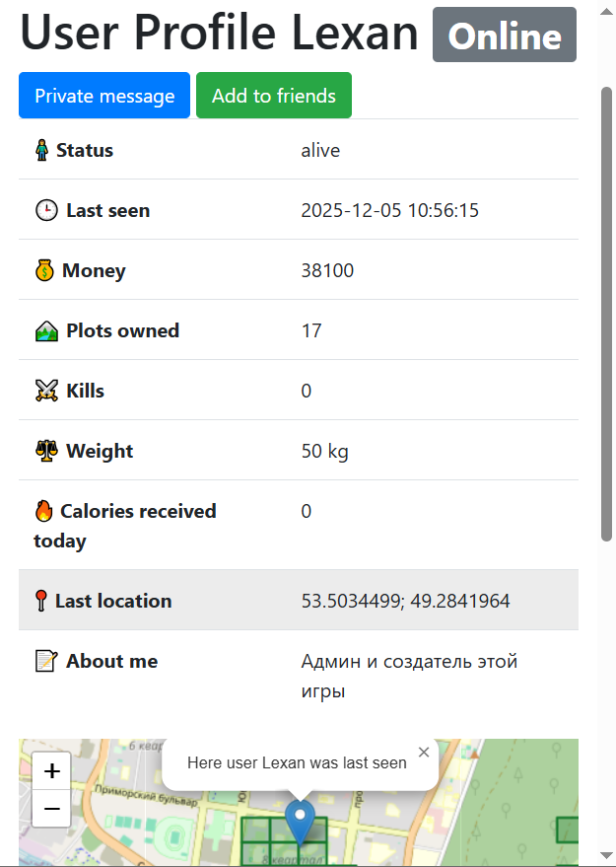Image resolution: width=616 pixels, height=867 pixels.
Task: Zoom out on the map
Action: click(52, 809)
